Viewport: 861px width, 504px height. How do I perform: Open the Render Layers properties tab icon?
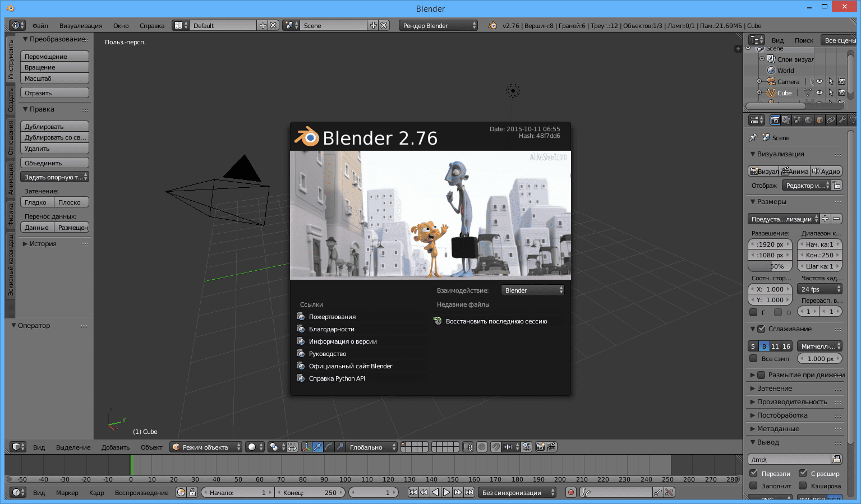point(786,120)
